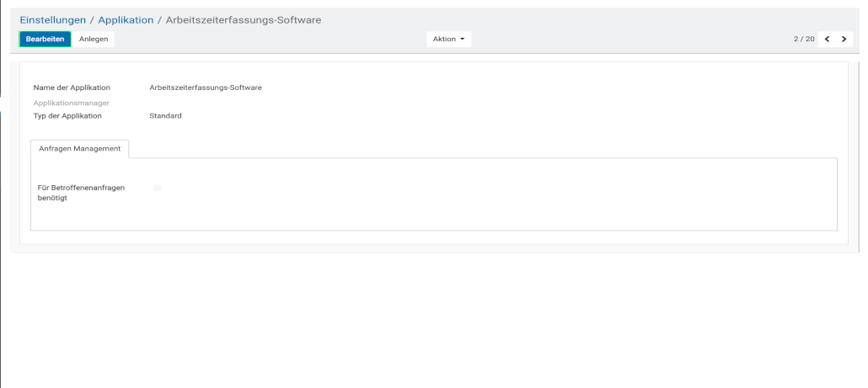868x388 pixels.
Task: Click the Standard application type value
Action: pyautogui.click(x=164, y=116)
